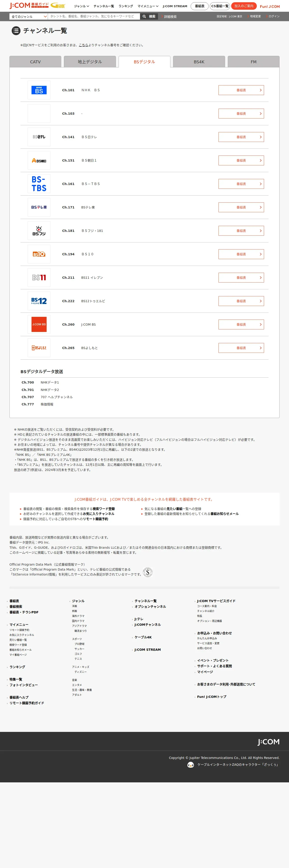
Task: Select the BSデジタル tab
Action: coord(144,62)
